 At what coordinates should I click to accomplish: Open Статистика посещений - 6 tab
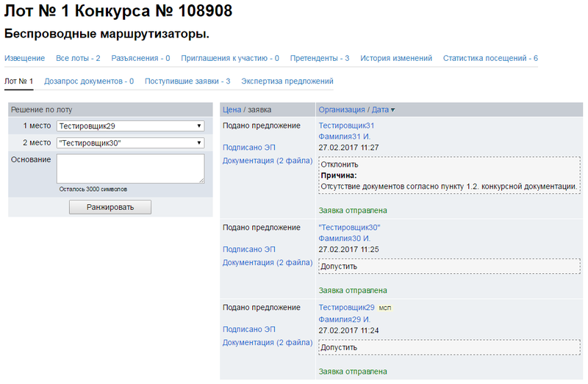pos(490,58)
